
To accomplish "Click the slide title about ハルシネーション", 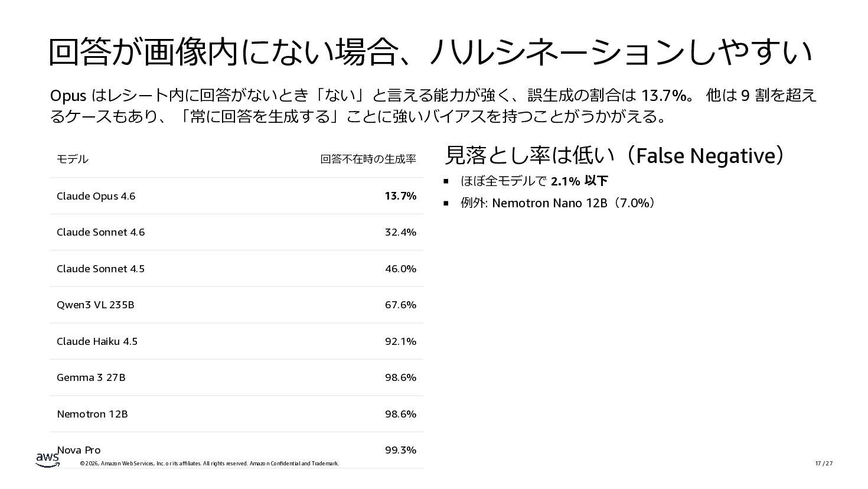I will [x=430, y=52].
